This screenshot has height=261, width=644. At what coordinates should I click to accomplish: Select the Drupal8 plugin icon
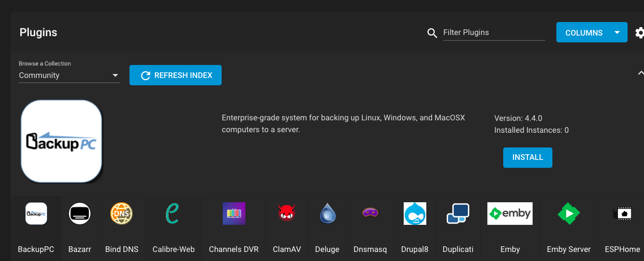415,214
